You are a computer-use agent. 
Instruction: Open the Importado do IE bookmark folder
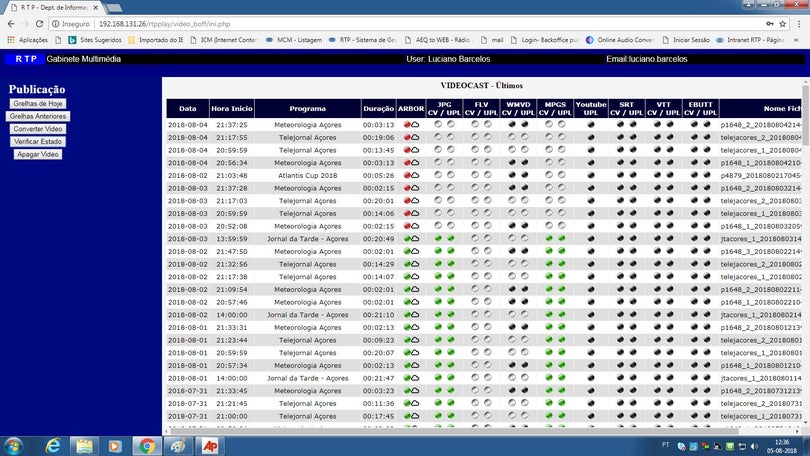(155, 40)
